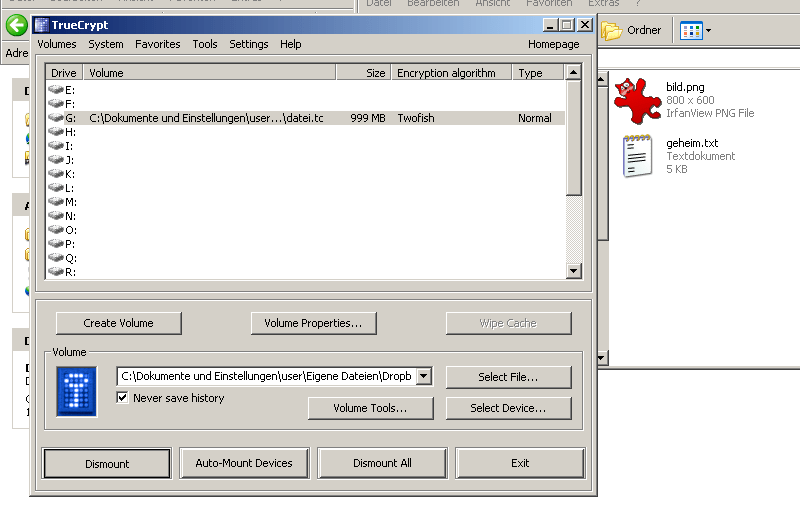Click Explorer file pane scrollbar down arrow
The width and height of the screenshot is (800, 530).
[x=602, y=358]
